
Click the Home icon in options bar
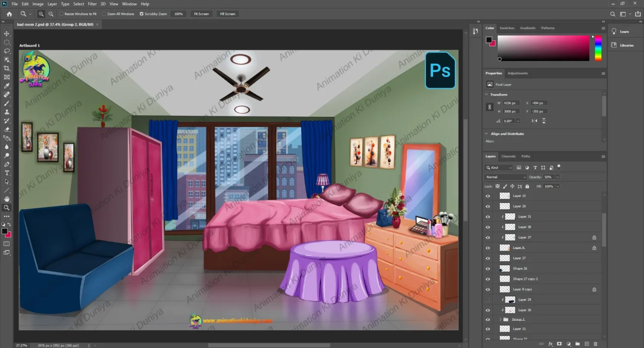point(9,14)
